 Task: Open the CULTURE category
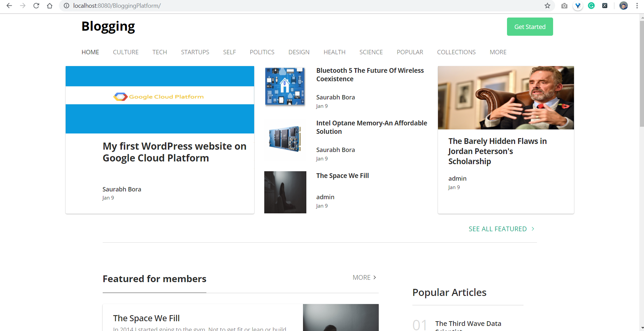pyautogui.click(x=126, y=52)
